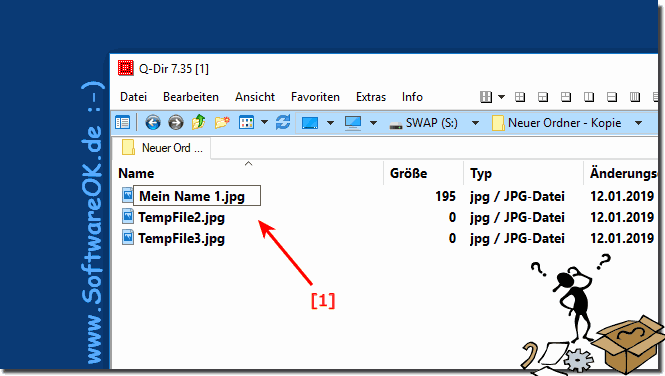The image size is (665, 376).
Task: Open the view mode icon
Action: tap(246, 123)
